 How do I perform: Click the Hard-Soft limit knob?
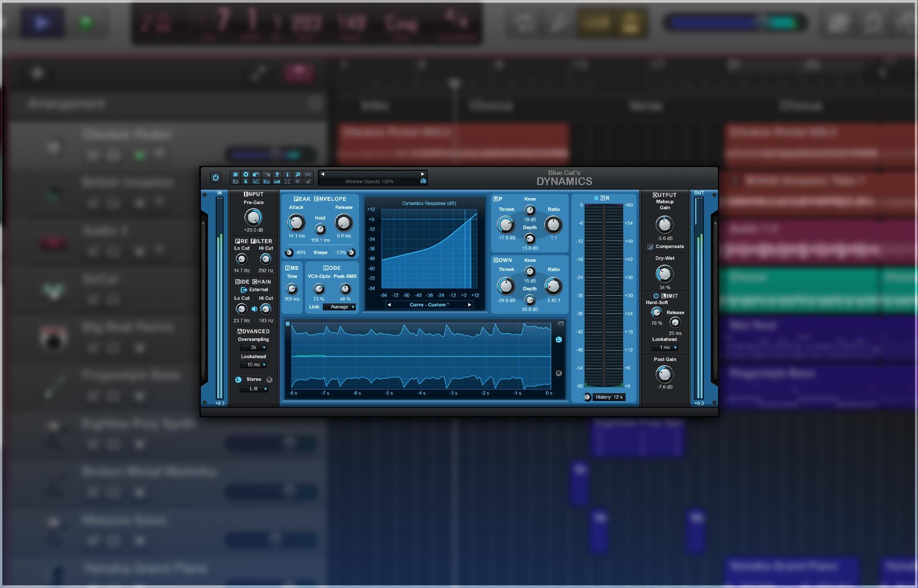[x=656, y=313]
